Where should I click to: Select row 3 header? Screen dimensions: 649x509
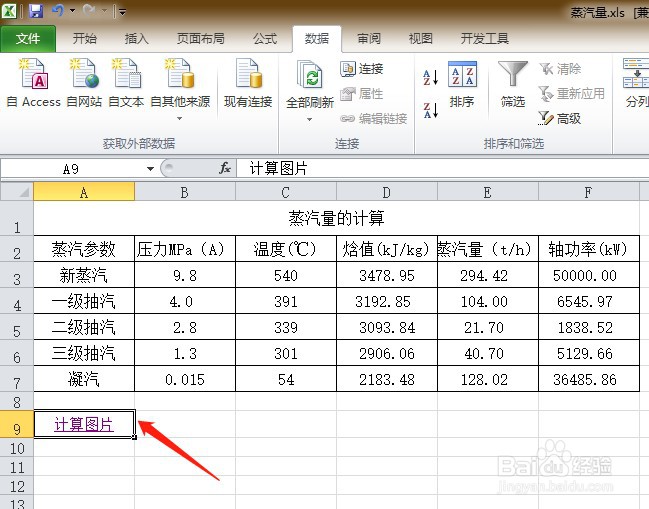pos(17,275)
